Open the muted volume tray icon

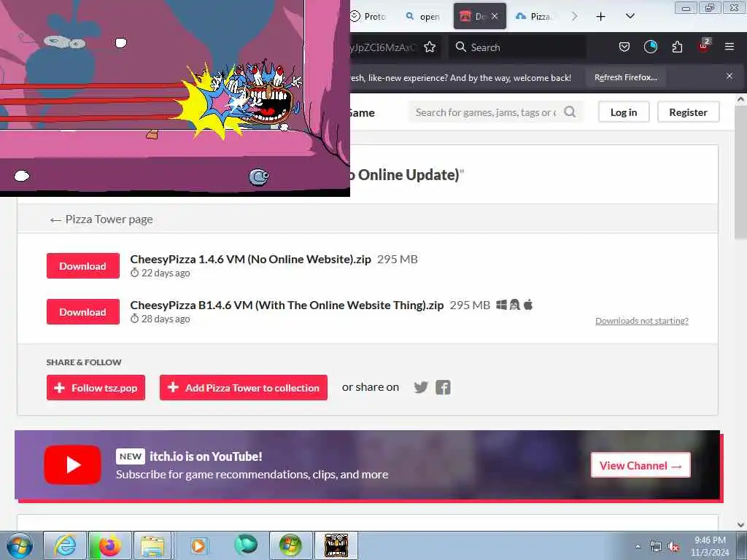(x=673, y=547)
